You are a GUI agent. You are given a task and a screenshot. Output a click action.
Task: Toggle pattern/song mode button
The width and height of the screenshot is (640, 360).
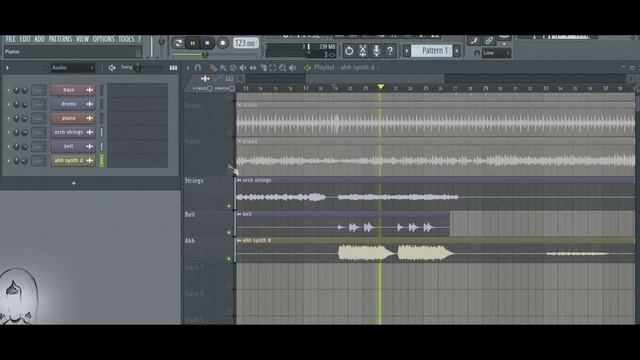tap(178, 43)
